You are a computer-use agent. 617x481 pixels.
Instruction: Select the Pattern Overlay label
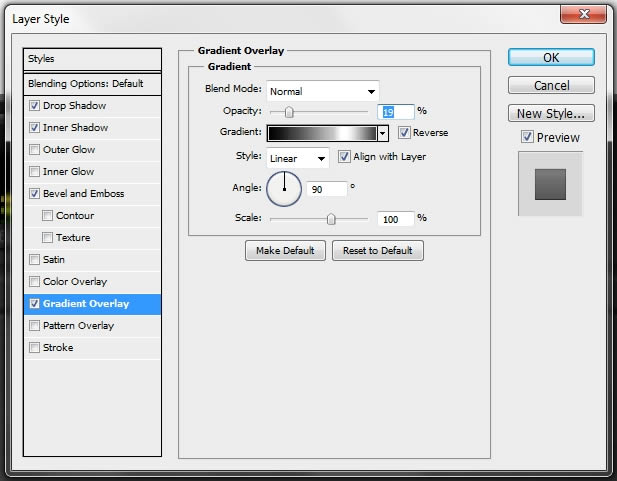[78, 326]
